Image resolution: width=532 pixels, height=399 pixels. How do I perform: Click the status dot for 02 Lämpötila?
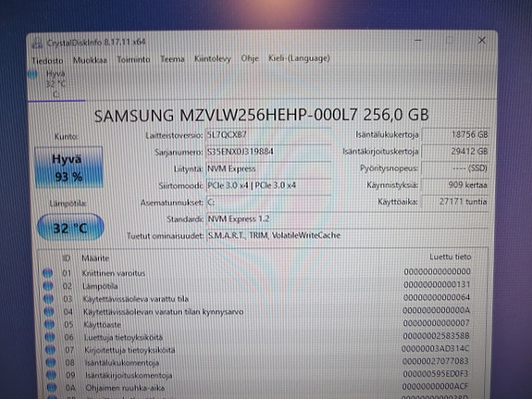tap(48, 286)
